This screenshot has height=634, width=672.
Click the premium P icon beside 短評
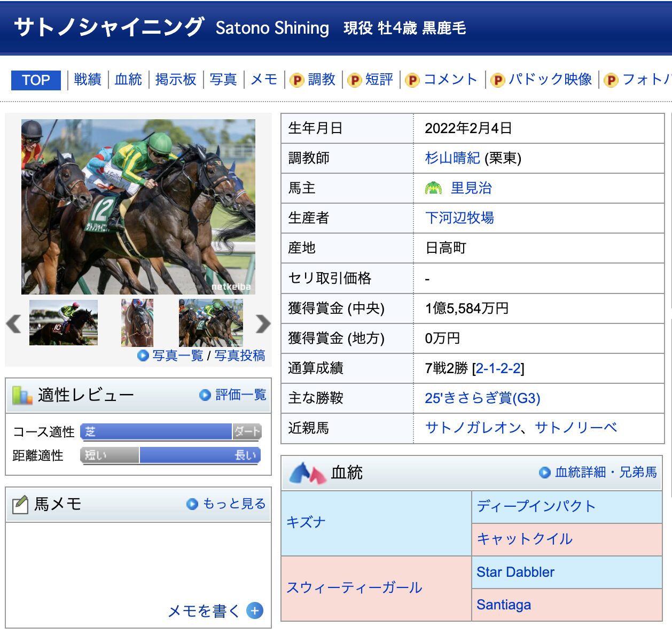[354, 80]
